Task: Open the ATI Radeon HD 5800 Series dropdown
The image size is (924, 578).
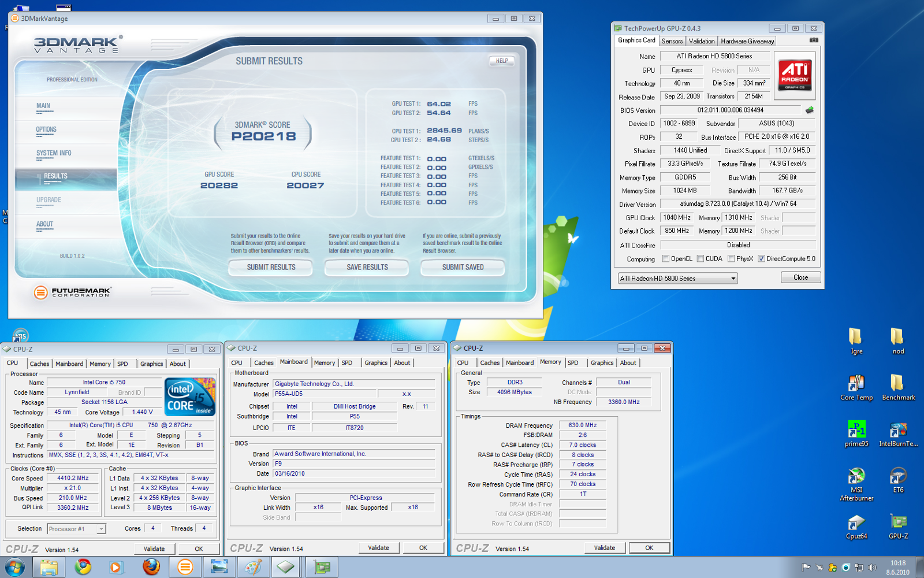Action: [x=677, y=278]
